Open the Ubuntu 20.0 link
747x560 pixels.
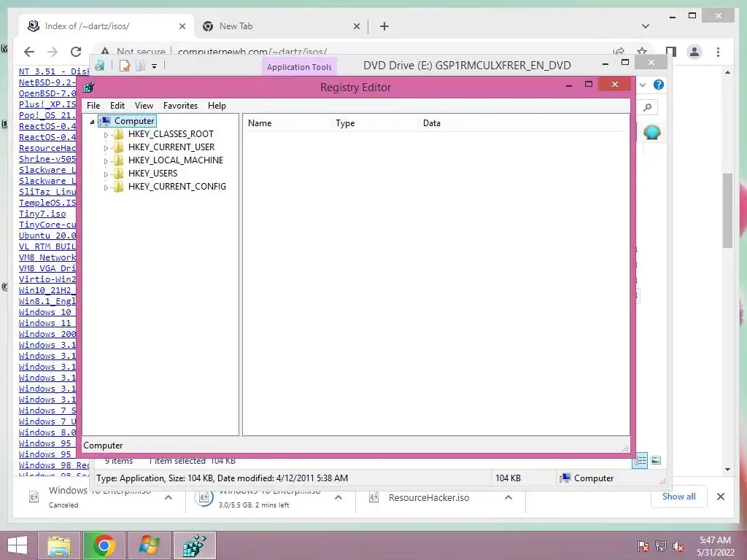pos(47,236)
